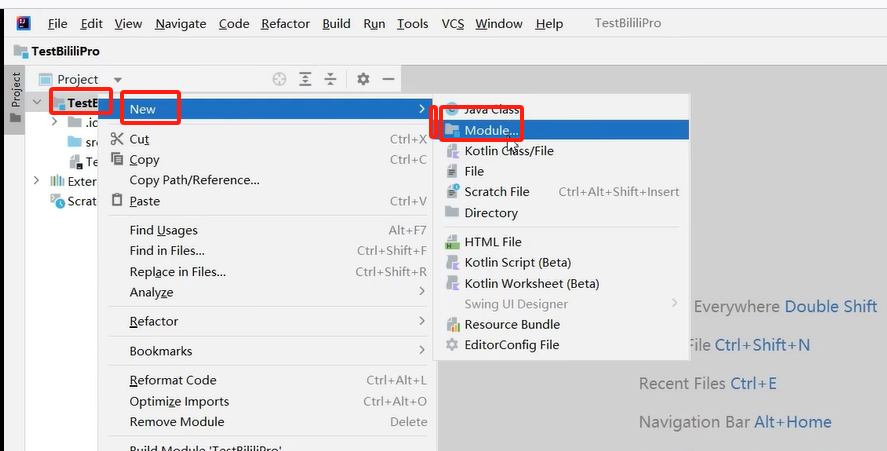Click the Scratch File clock icon

pyautogui.click(x=453, y=191)
